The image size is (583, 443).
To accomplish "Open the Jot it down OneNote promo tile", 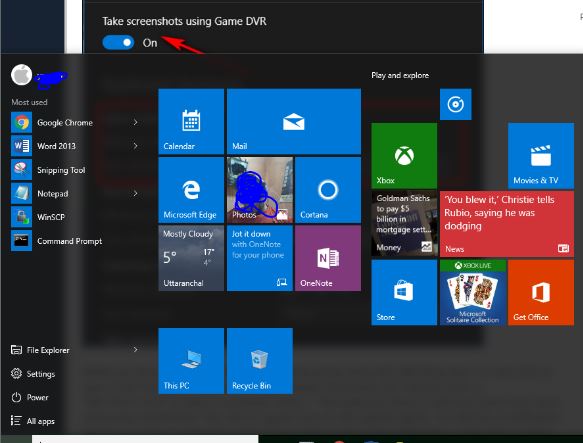I will pyautogui.click(x=260, y=258).
